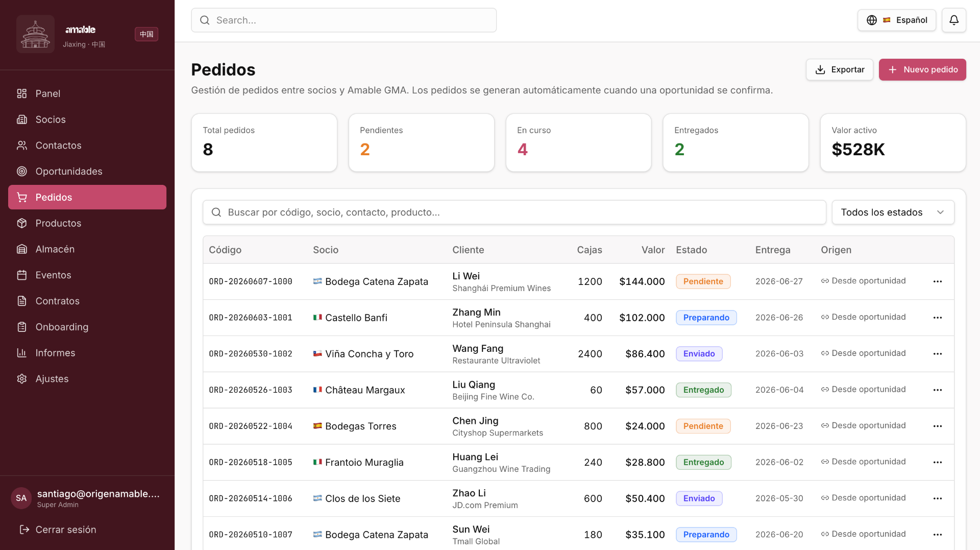Click the Oportunidades target icon

21,172
